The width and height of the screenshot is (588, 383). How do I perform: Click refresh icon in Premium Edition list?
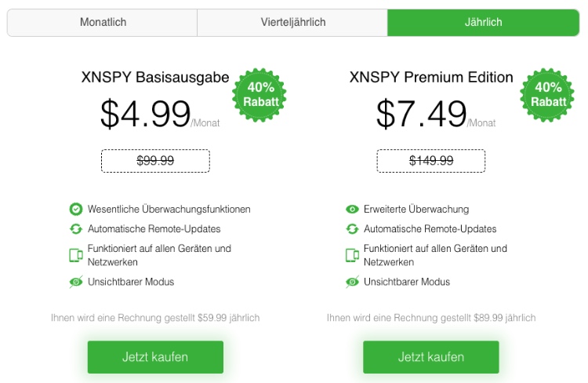click(x=352, y=229)
